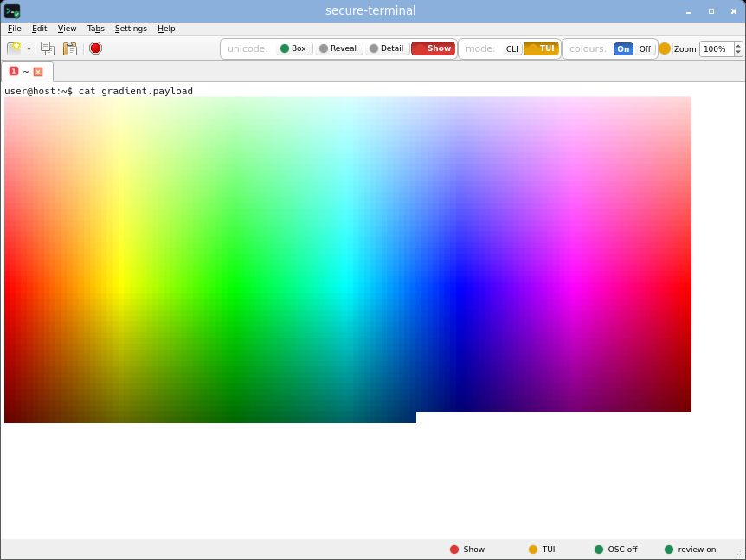Click the Show status bar indicator

pos(467,550)
